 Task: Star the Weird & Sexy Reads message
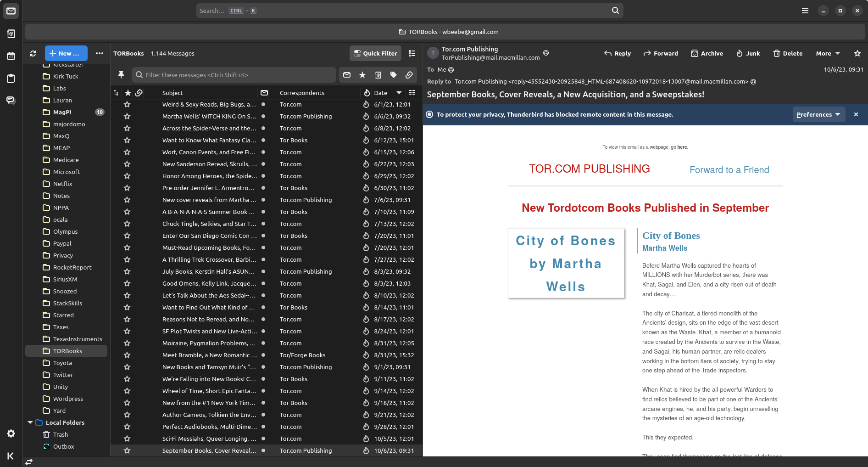[x=127, y=104]
